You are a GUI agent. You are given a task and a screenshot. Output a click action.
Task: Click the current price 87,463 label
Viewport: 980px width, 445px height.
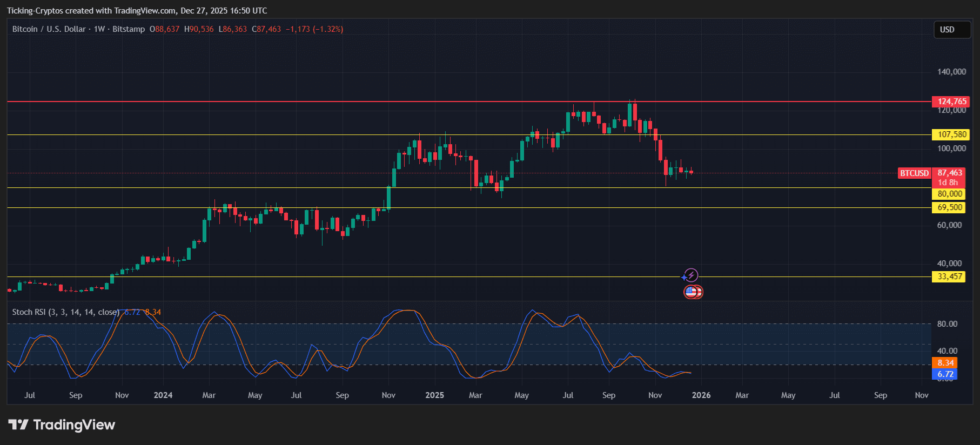[950, 173]
